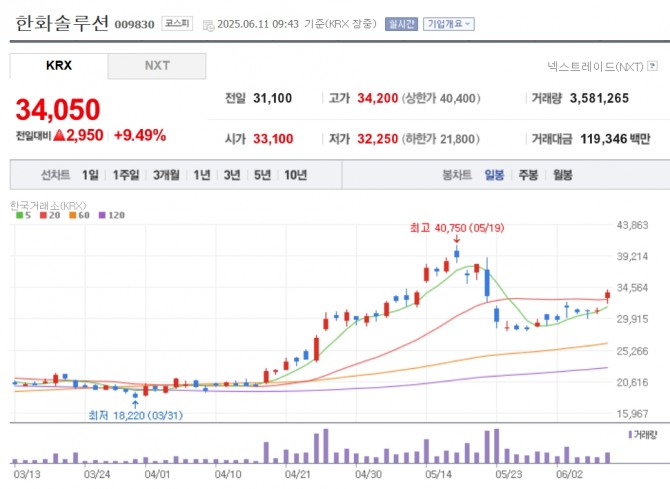The height and width of the screenshot is (489, 670).
Task: Click the 한화솔루션 stock title
Action: coord(62,23)
